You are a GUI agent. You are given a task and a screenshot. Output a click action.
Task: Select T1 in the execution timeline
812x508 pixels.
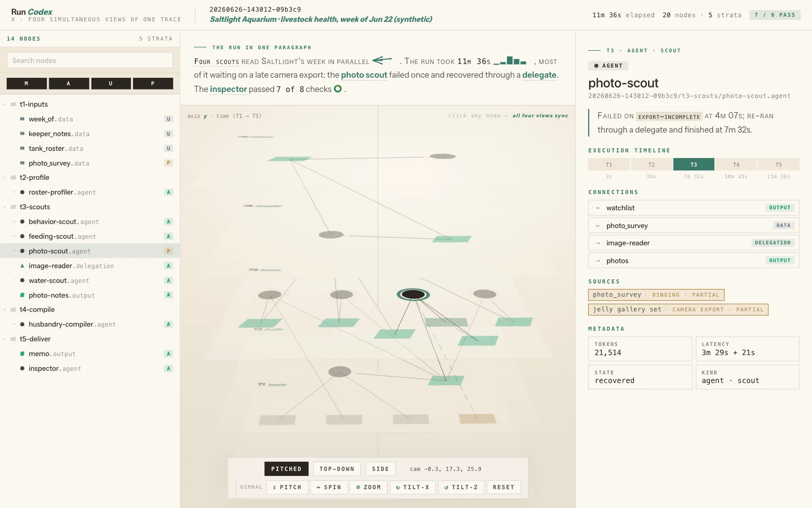click(609, 165)
